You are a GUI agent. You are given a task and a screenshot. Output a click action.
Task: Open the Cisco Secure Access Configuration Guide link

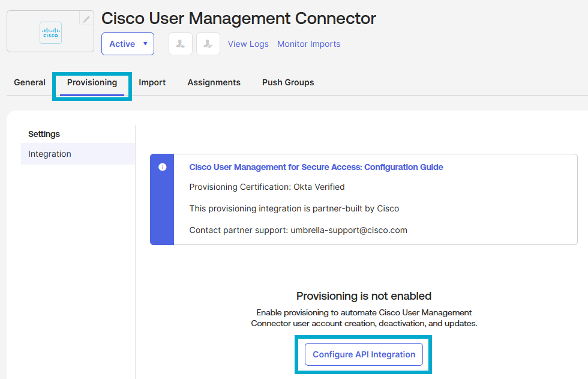pyautogui.click(x=316, y=167)
